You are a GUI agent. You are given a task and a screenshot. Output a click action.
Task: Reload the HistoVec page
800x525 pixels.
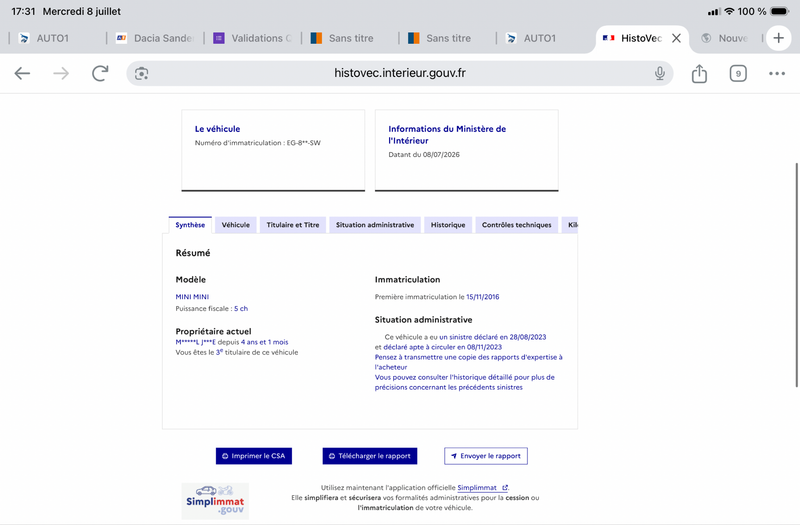pos(100,73)
